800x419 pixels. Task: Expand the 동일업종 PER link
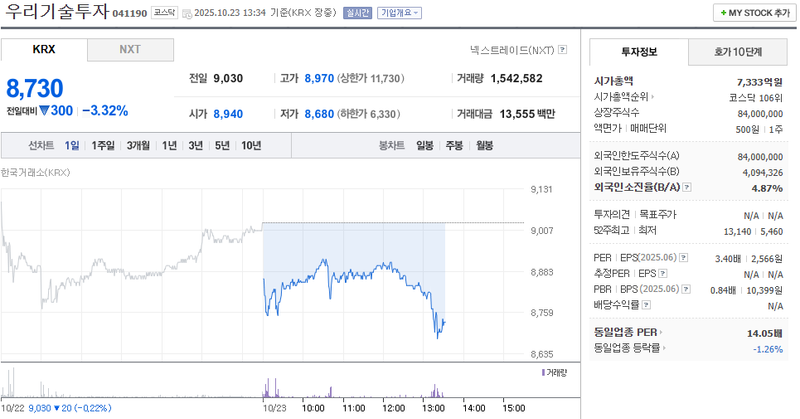click(628, 332)
